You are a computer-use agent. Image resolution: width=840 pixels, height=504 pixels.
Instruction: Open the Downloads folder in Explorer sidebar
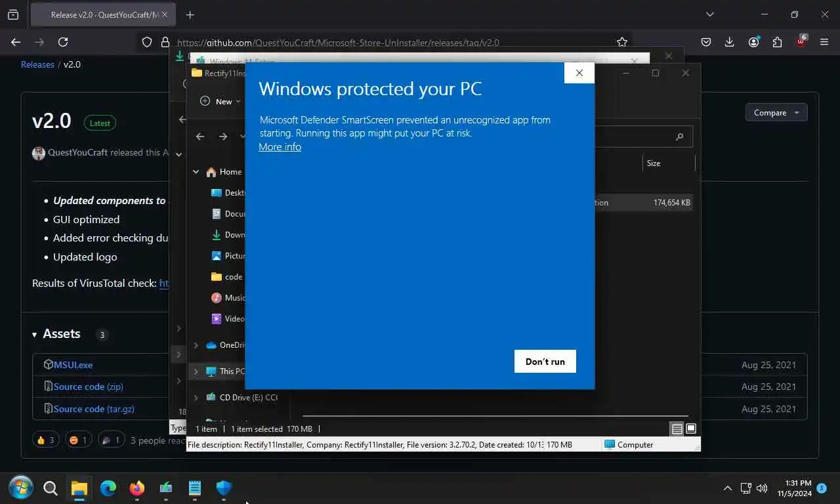(228, 235)
